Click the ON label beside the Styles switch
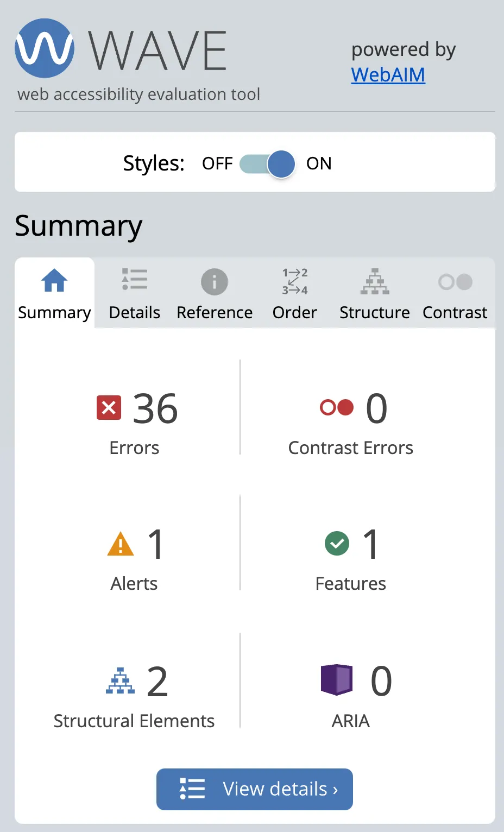The height and width of the screenshot is (832, 504). click(x=318, y=163)
